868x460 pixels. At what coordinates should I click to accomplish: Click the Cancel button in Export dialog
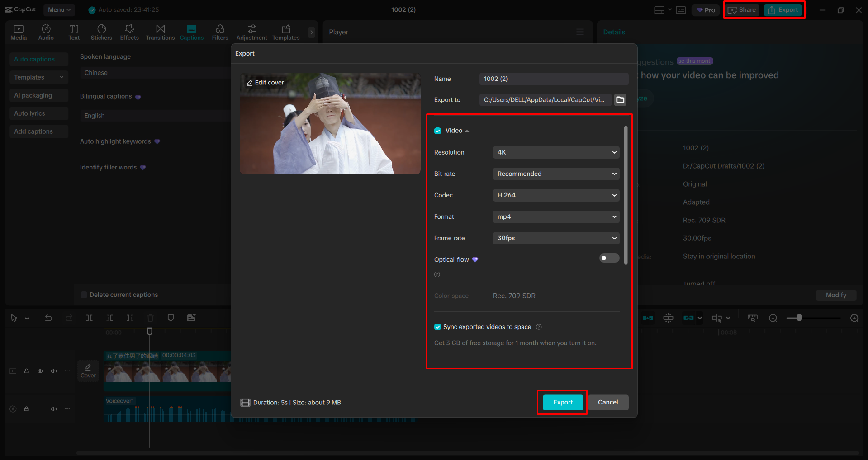[x=608, y=402]
